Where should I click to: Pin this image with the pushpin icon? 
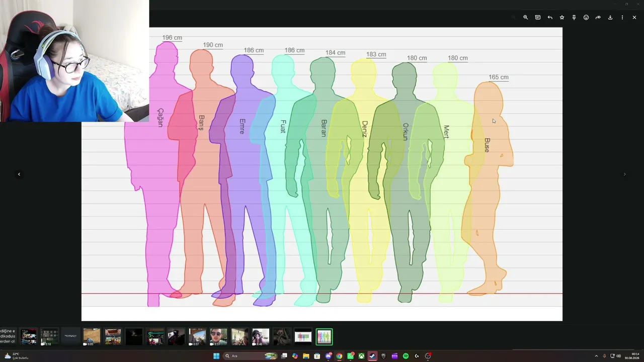point(574,17)
